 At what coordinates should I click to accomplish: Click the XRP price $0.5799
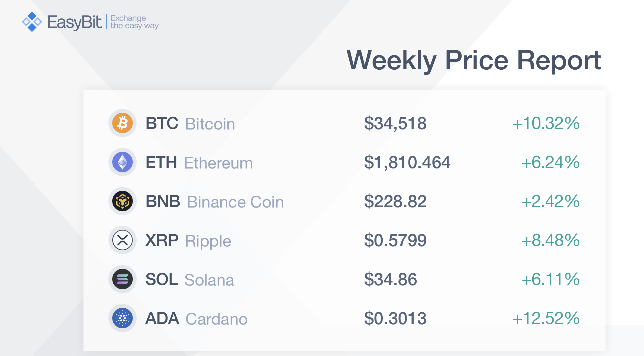pyautogui.click(x=395, y=241)
